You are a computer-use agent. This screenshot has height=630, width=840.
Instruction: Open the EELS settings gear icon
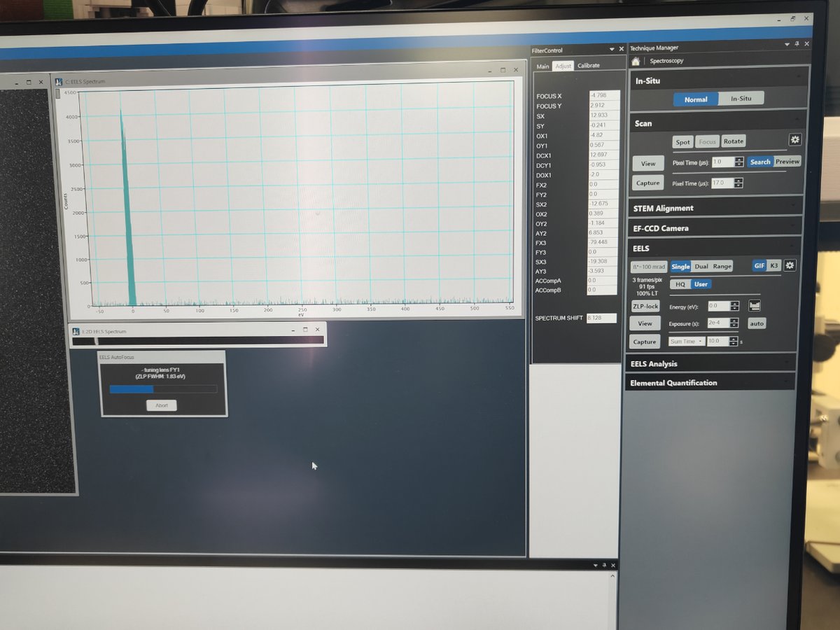[790, 265]
